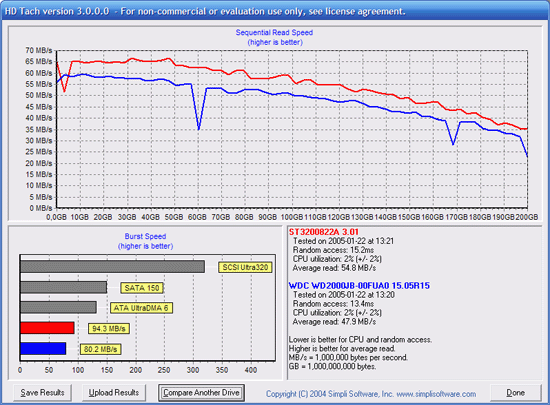Click the WDC WD2000JB-00FUA0 drive heading
This screenshot has height=405, width=550.
[359, 285]
